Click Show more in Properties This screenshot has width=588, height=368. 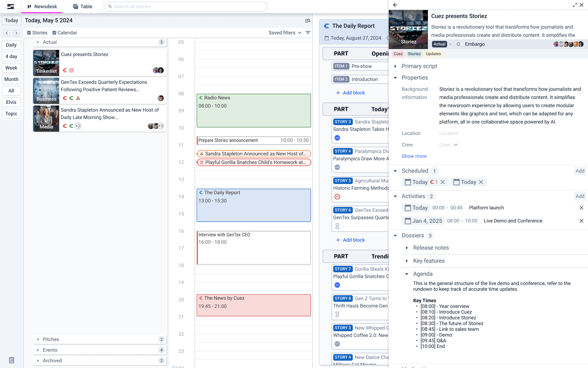(414, 156)
